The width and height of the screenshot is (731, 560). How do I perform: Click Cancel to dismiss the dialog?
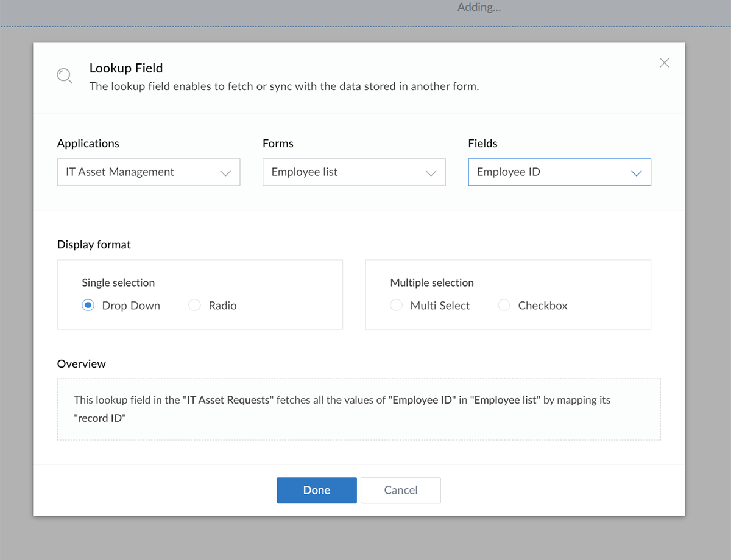click(x=400, y=490)
